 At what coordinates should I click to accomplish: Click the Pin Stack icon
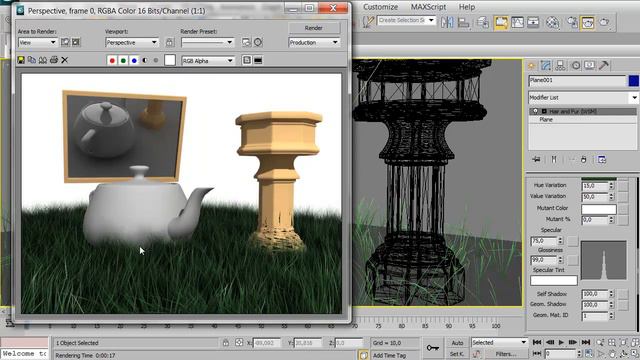pyautogui.click(x=536, y=160)
